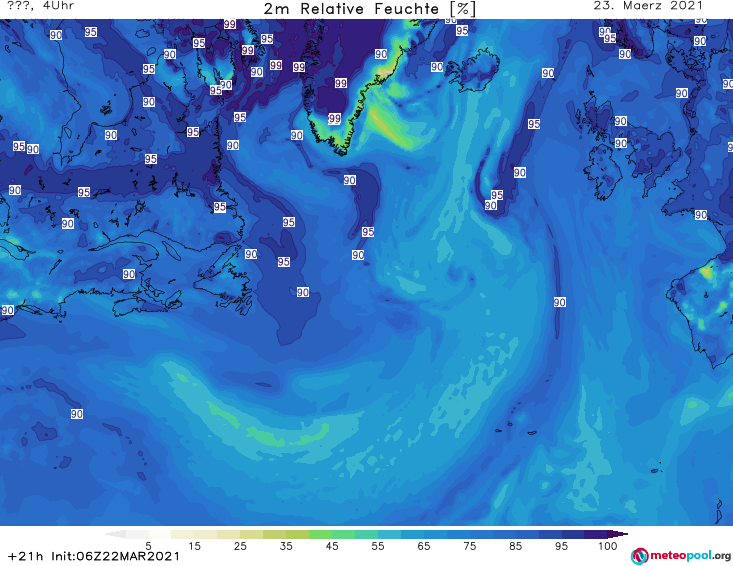Viewport: 733px width, 566px height.
Task: Click the colorbar value label "35"
Action: pos(286,546)
